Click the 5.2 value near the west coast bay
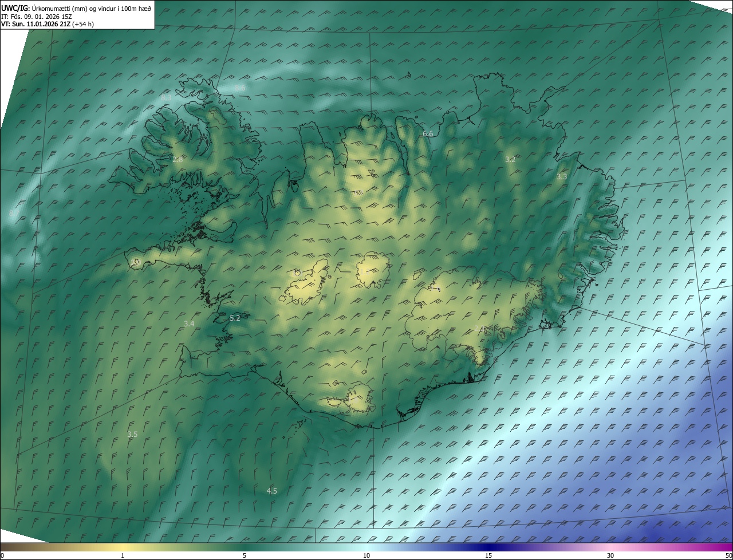The height and width of the screenshot is (560, 733). coord(235,318)
